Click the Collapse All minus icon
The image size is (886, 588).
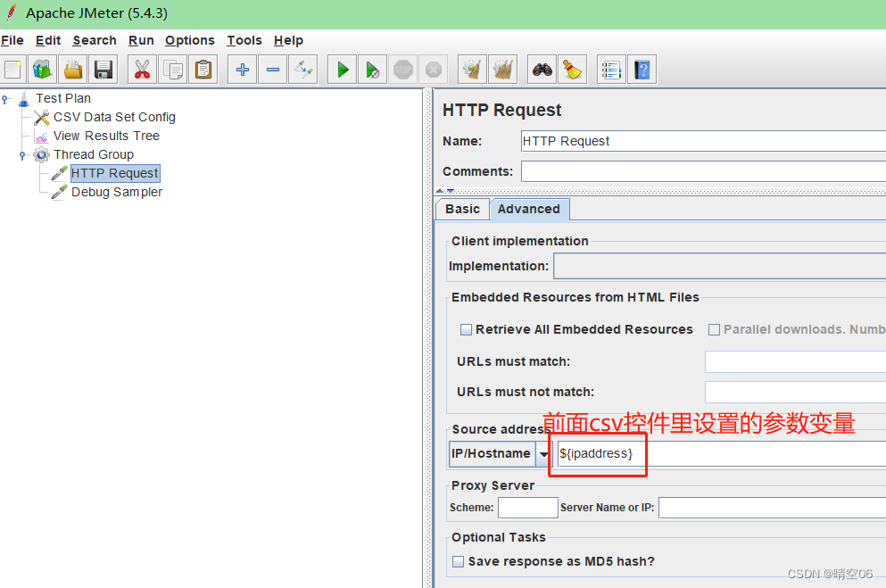(272, 70)
